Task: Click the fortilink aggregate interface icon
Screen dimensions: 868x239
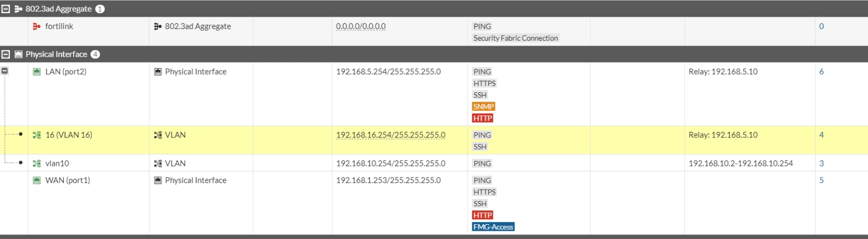Action: 37,26
